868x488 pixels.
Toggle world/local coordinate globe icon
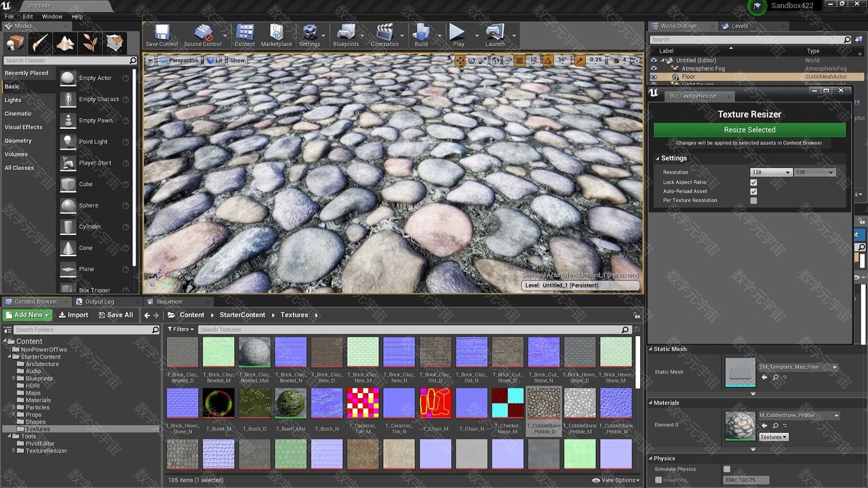tap(496, 60)
